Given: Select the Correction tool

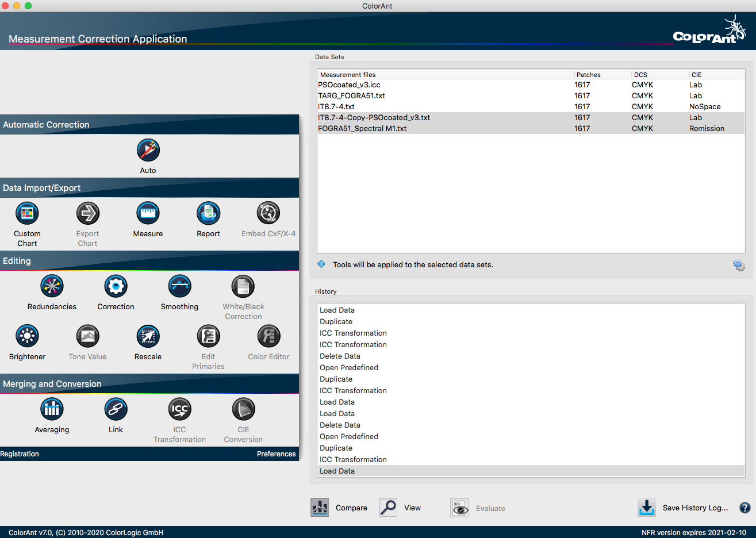Looking at the screenshot, I should click(x=116, y=286).
